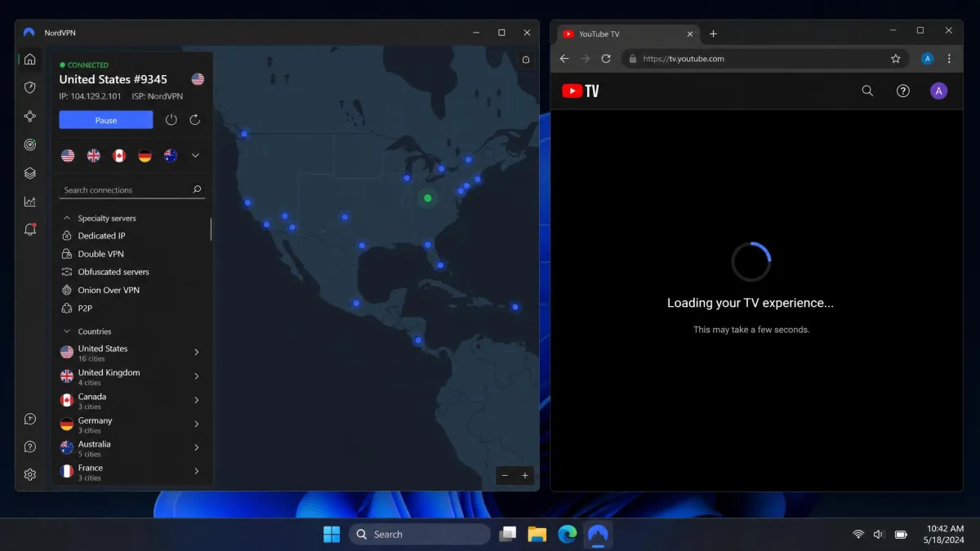
Task: Open a new browser tab
Action: (713, 34)
